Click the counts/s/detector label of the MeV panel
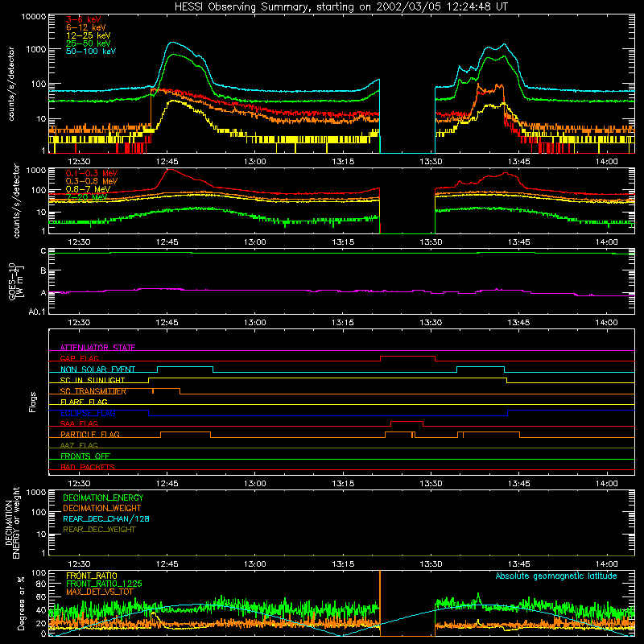The height and width of the screenshot is (644, 644). point(16,200)
